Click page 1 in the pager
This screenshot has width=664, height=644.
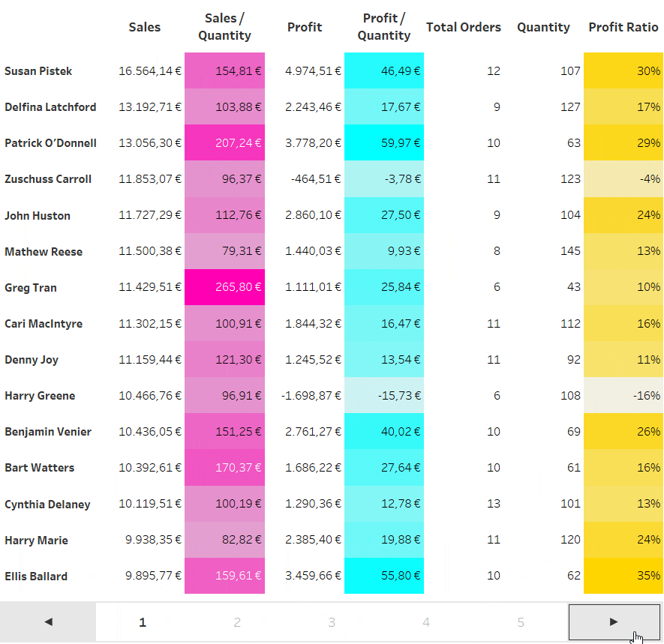pos(143,622)
